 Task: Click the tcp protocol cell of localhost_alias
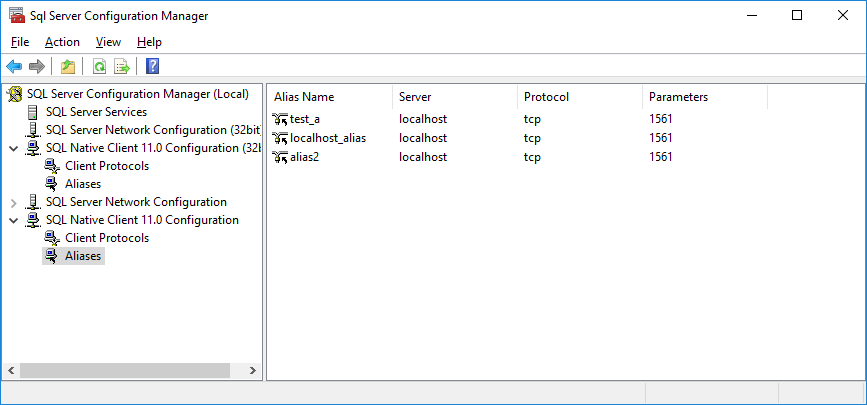[x=532, y=138]
